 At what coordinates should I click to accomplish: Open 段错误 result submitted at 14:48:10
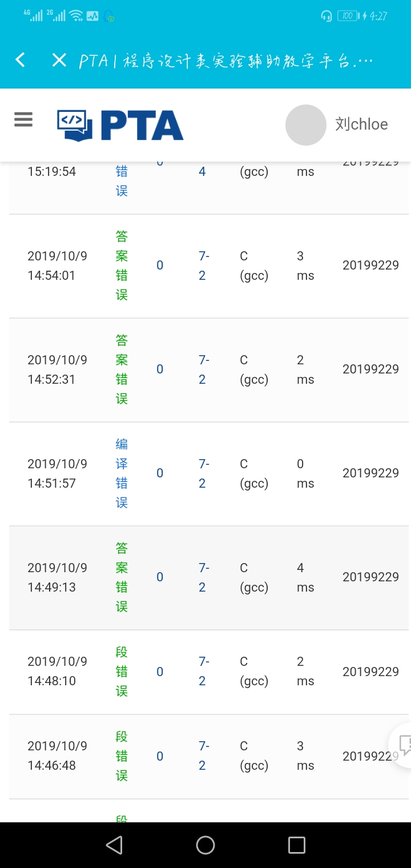click(122, 672)
